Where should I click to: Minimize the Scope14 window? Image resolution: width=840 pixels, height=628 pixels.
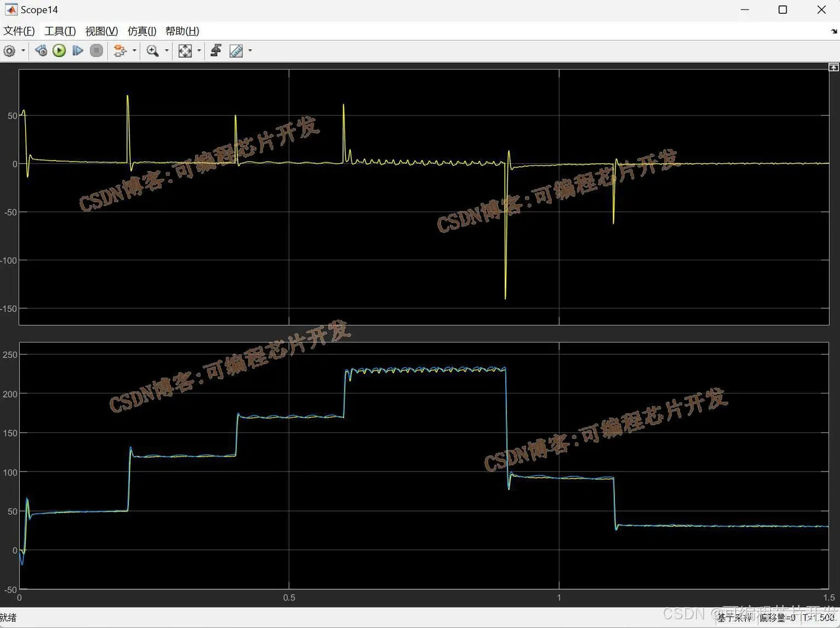(x=745, y=10)
